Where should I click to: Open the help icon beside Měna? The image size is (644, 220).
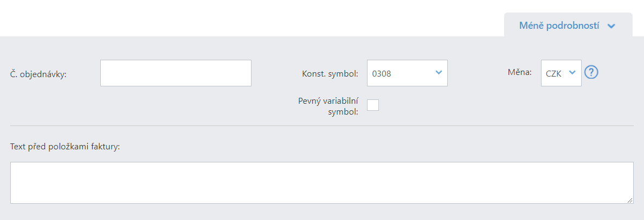pos(591,72)
